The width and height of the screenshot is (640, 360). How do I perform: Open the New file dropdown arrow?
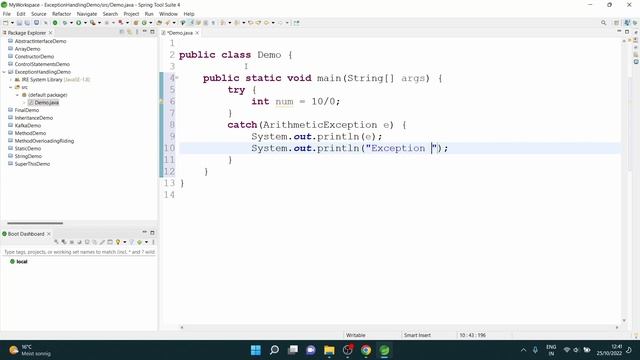point(12,23)
